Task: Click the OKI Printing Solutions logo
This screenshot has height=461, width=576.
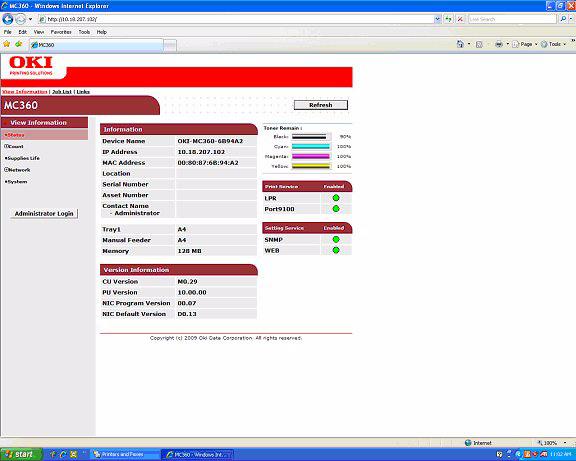Action: pos(31,65)
